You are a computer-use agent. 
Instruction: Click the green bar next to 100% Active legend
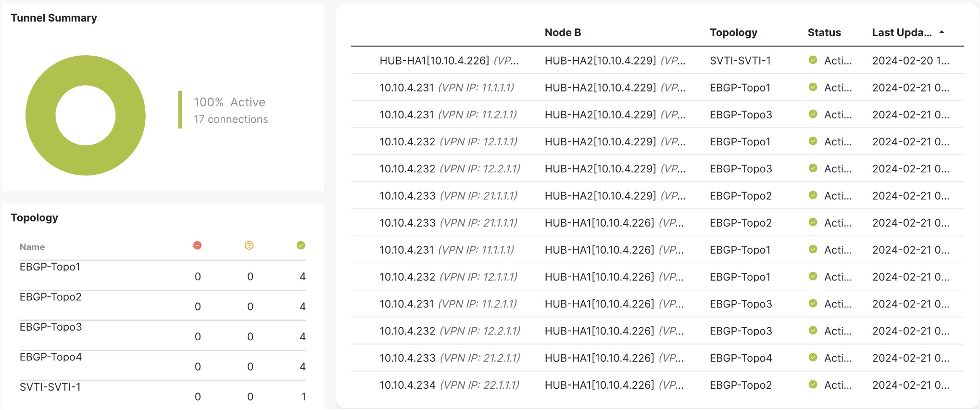click(x=180, y=110)
